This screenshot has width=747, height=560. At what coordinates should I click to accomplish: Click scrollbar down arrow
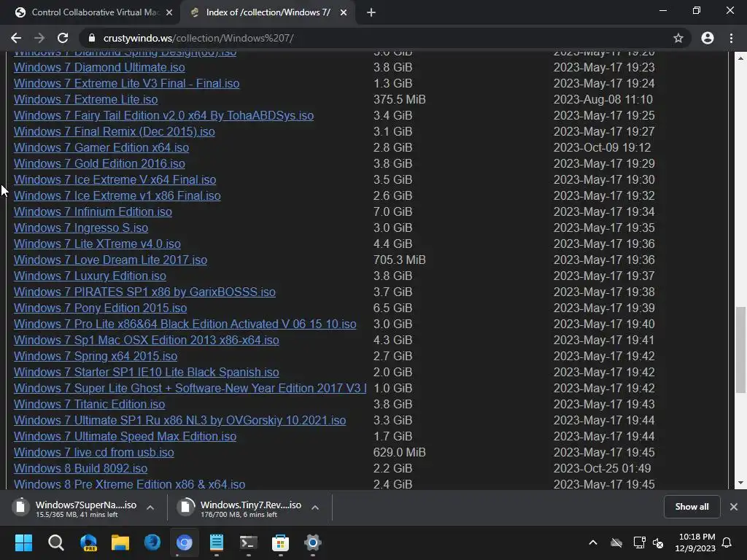click(x=740, y=483)
